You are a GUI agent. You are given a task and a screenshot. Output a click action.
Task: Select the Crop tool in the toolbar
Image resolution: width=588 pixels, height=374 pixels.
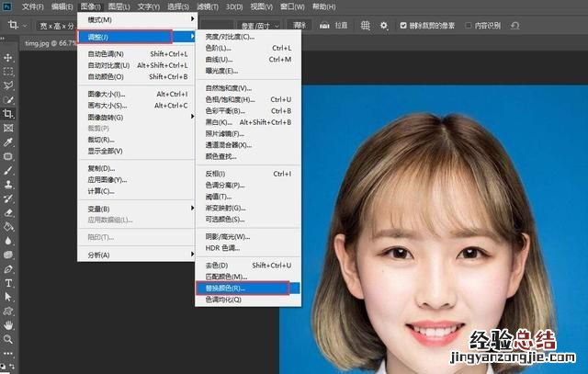pyautogui.click(x=8, y=114)
